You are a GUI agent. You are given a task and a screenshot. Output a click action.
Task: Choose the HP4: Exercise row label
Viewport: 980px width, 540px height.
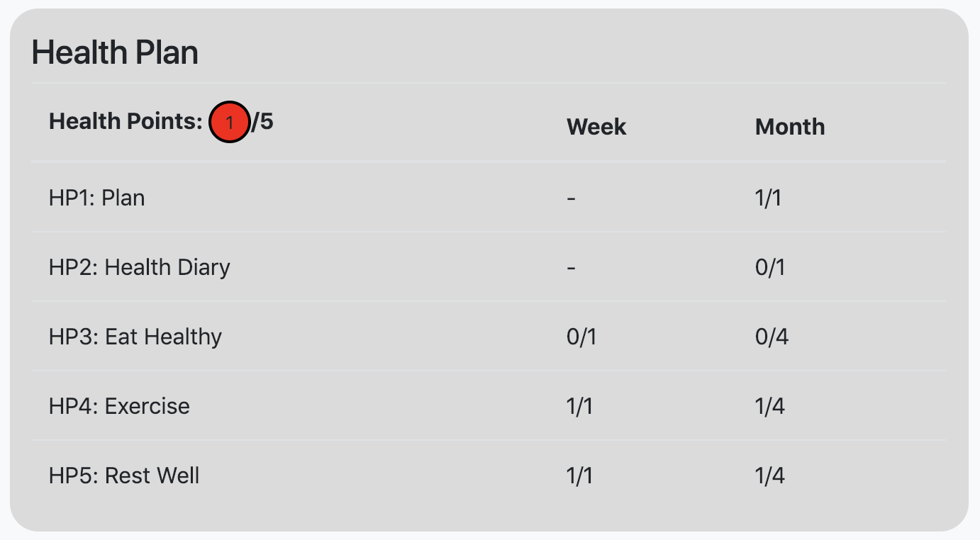pos(119,406)
